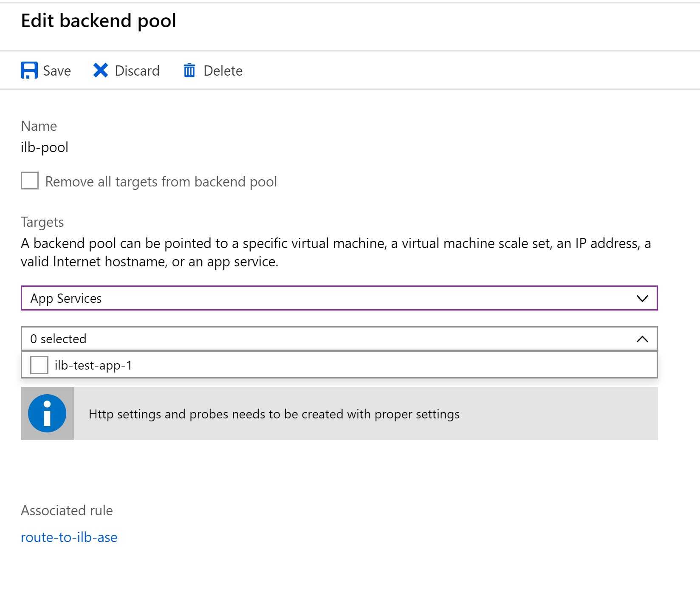
Task: Click the Associated rule label
Action: (67, 510)
